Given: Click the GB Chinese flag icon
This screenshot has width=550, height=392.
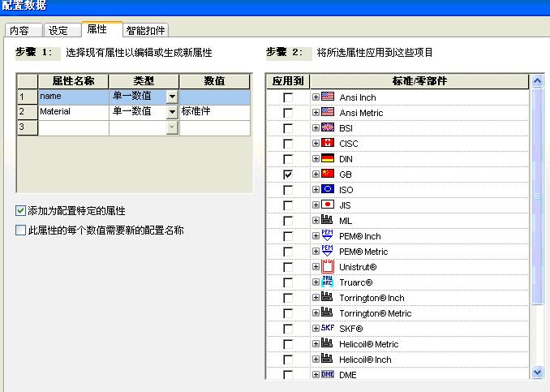Looking at the screenshot, I should 328,174.
